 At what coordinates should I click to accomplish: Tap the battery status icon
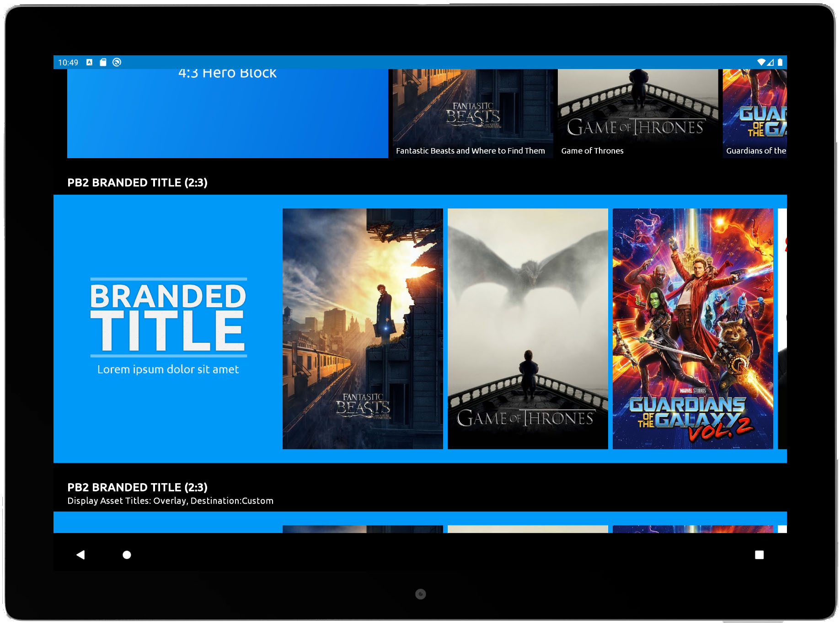pos(780,62)
